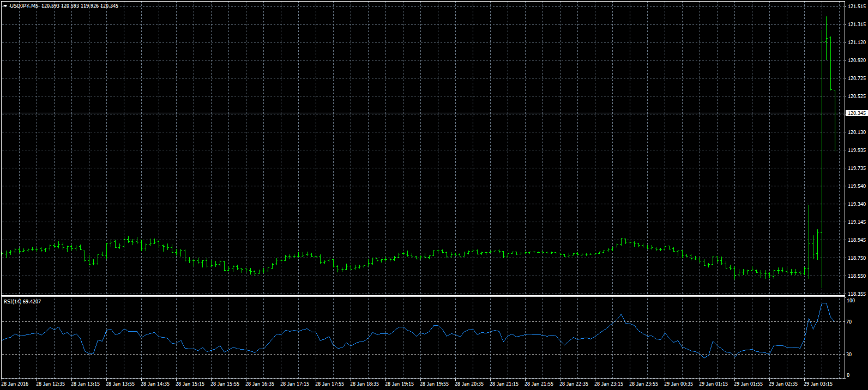Viewport: 868px width, 390px height.
Task: Click the RSI scale value 70
Action: [849, 322]
